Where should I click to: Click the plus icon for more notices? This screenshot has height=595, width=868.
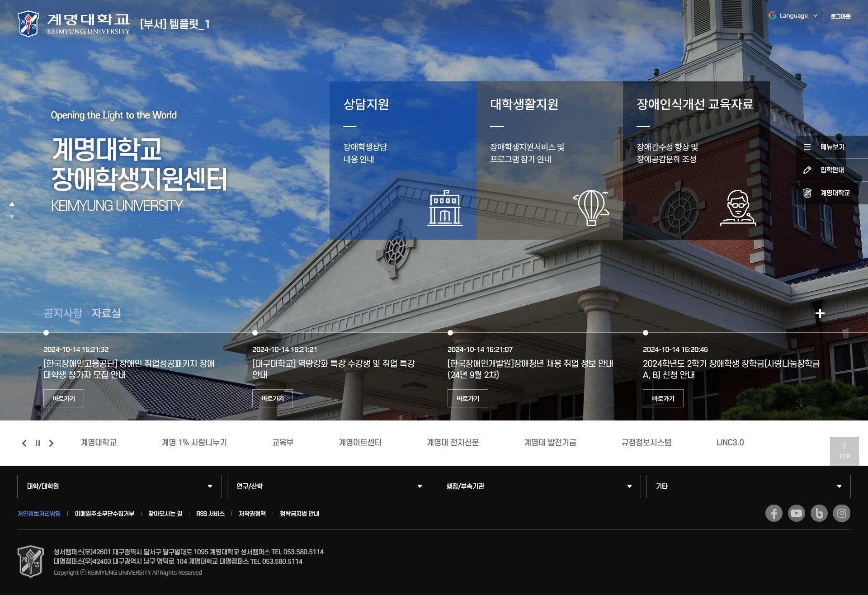[x=820, y=313]
